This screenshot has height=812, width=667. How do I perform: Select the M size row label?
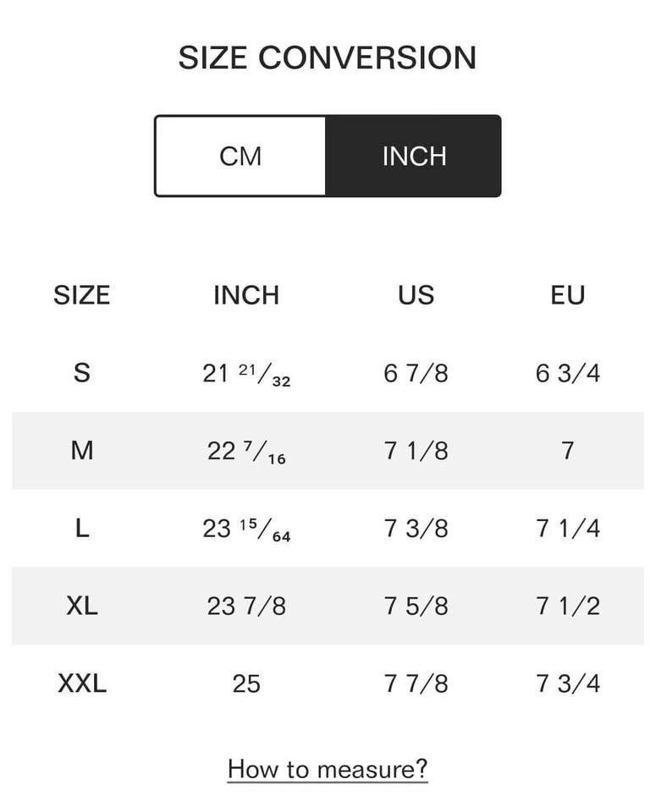[x=81, y=451]
